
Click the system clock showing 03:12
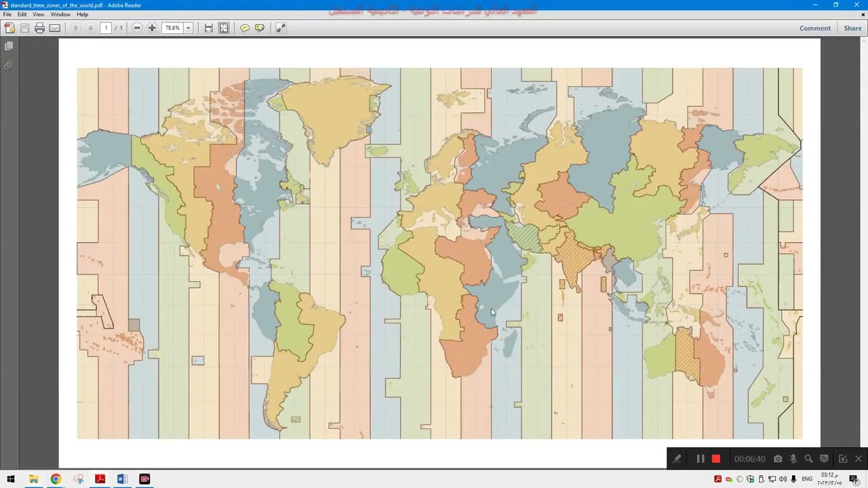coord(828,479)
